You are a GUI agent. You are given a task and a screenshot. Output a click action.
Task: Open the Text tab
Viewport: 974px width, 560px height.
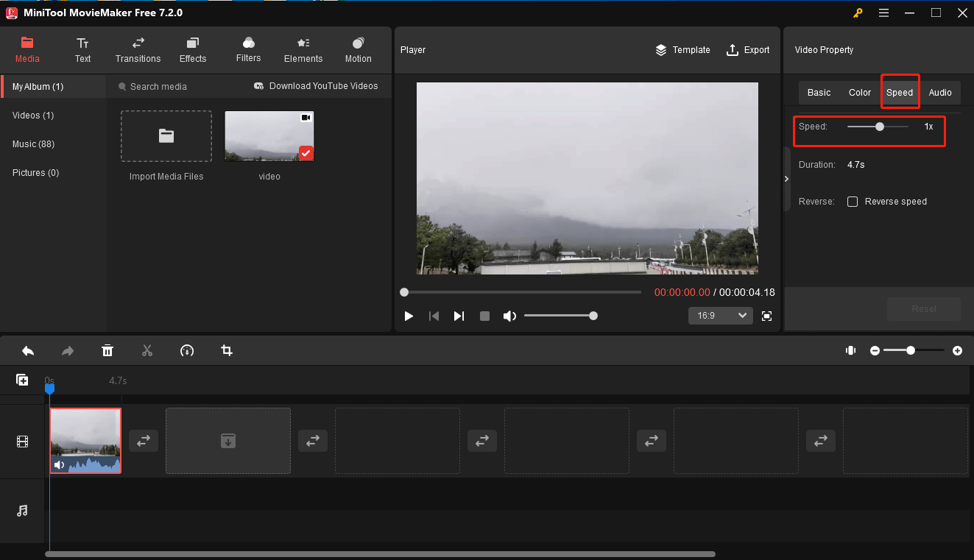point(82,49)
